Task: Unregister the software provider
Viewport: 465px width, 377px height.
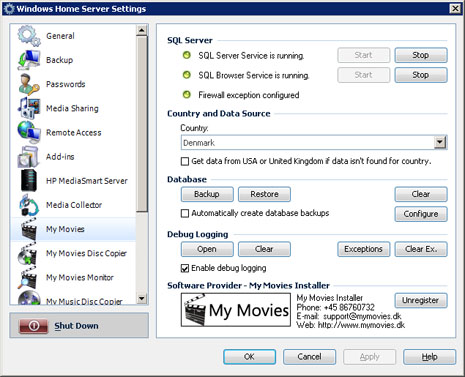Action: click(421, 300)
